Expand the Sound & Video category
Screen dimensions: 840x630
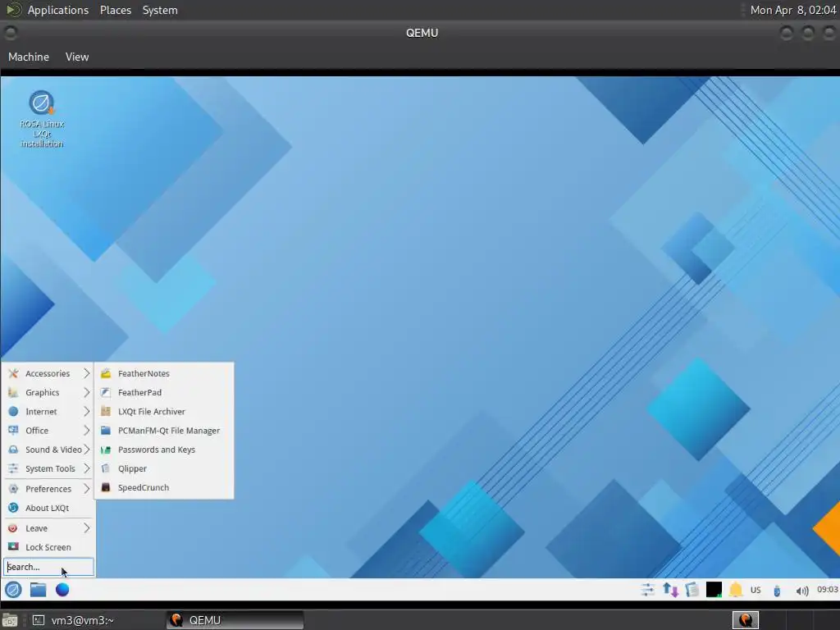click(48, 450)
